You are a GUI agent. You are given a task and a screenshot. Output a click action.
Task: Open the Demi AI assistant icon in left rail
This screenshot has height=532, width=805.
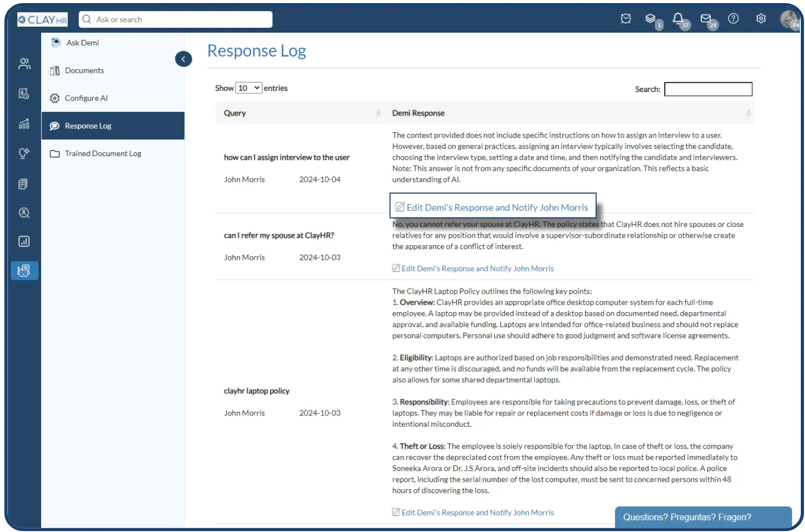[24, 271]
